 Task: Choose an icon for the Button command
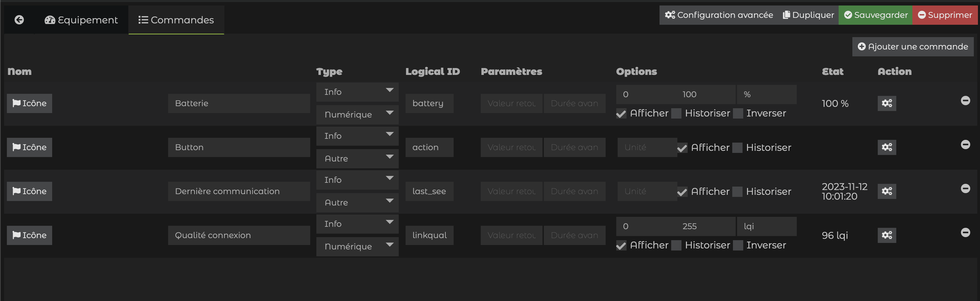click(29, 147)
